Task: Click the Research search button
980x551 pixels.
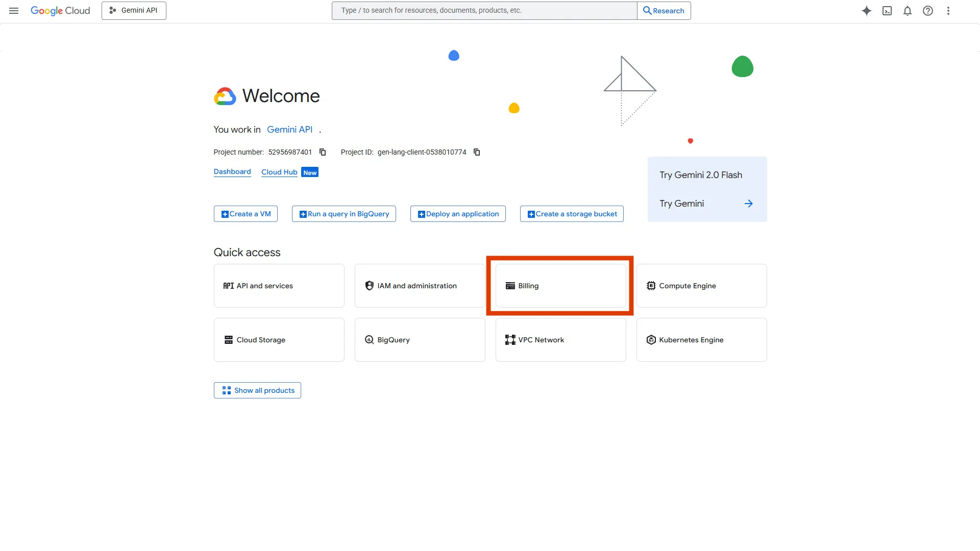Action: pos(664,11)
